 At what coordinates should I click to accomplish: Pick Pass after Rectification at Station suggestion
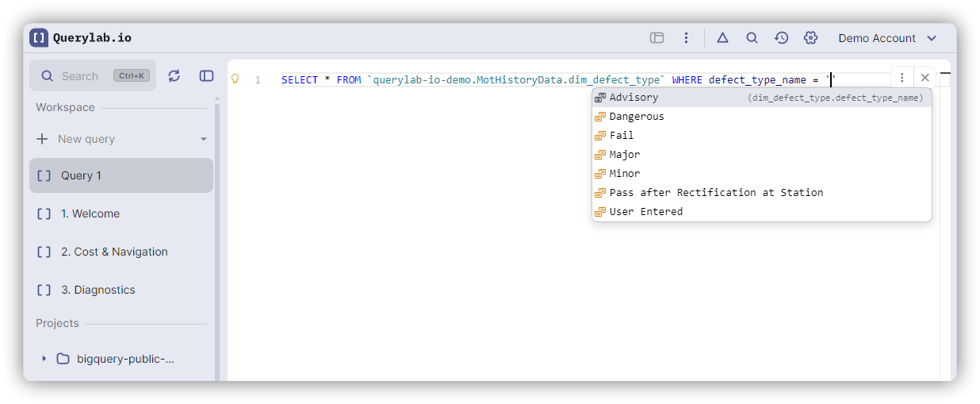716,193
